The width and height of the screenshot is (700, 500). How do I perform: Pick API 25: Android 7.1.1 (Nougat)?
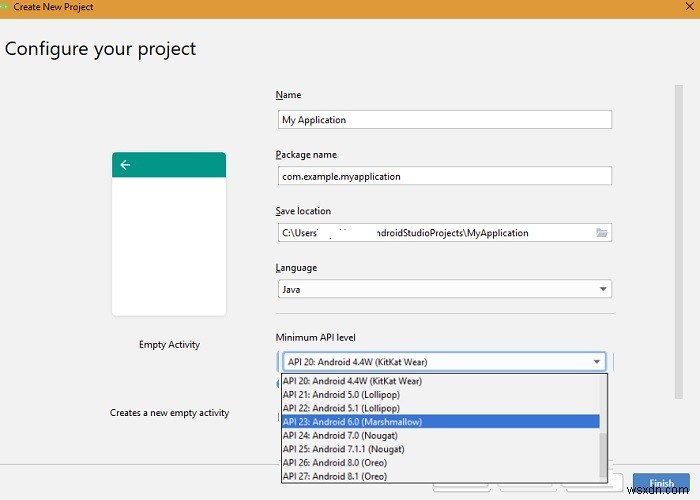pyautogui.click(x=441, y=449)
